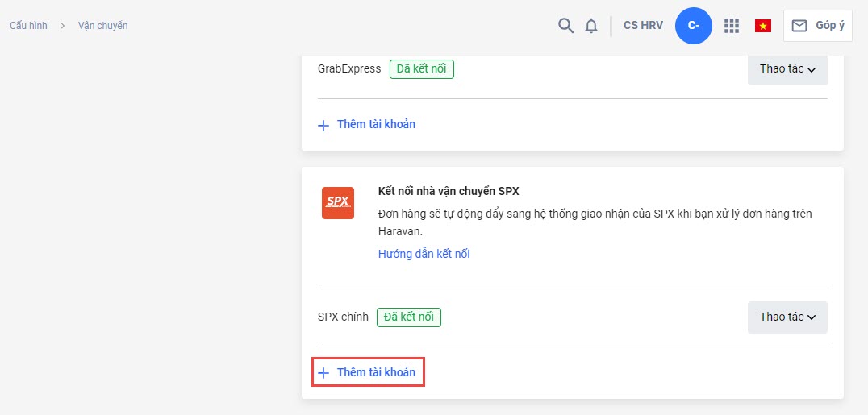Click the Vietnam flag language icon
868x415 pixels.
(x=762, y=26)
